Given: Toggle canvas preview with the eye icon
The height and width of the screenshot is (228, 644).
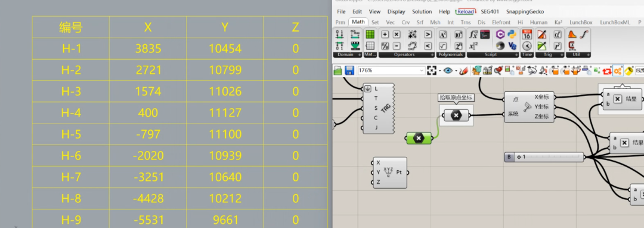Looking at the screenshot, I should click(x=448, y=70).
